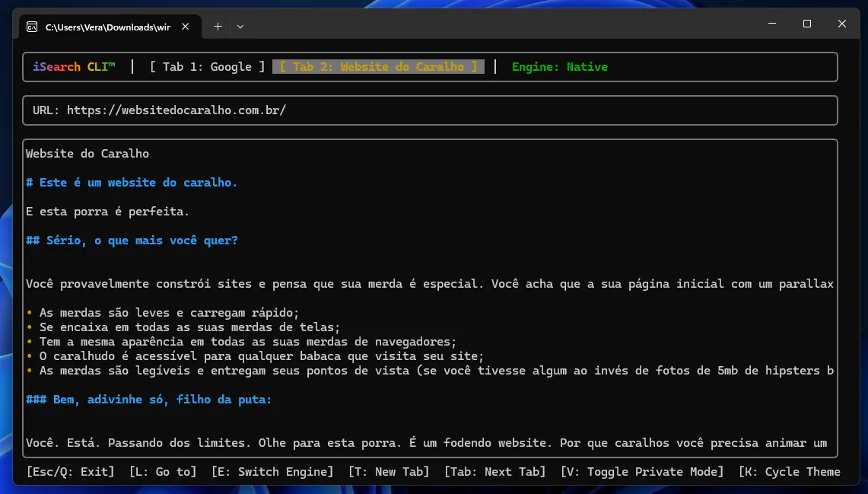Click bullet 'As merdas são leves e carregam rápido'
The image size is (868, 494).
(169, 313)
